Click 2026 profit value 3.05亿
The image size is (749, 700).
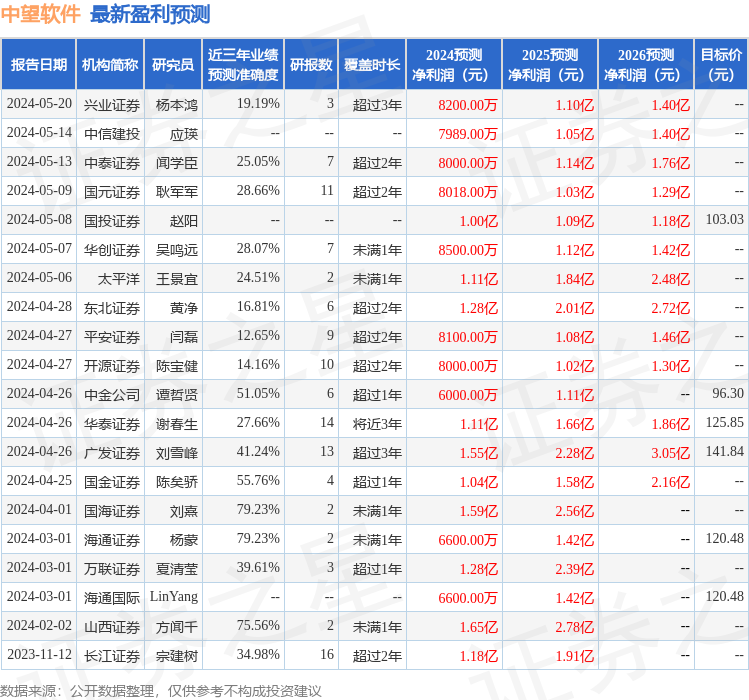[671, 453]
